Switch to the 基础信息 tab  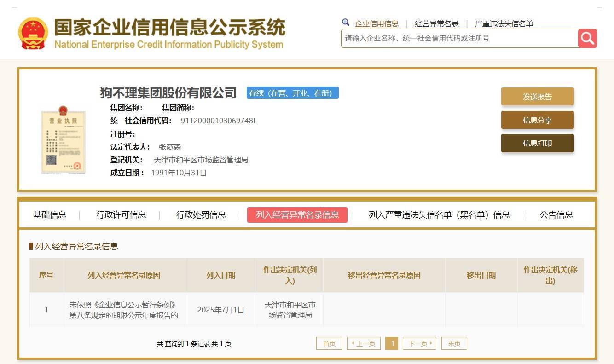49,214
